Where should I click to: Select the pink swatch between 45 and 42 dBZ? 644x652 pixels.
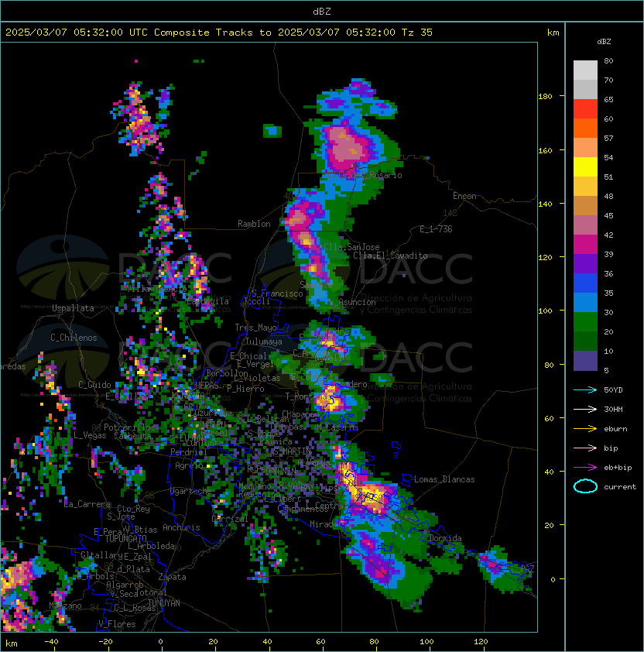tap(585, 225)
